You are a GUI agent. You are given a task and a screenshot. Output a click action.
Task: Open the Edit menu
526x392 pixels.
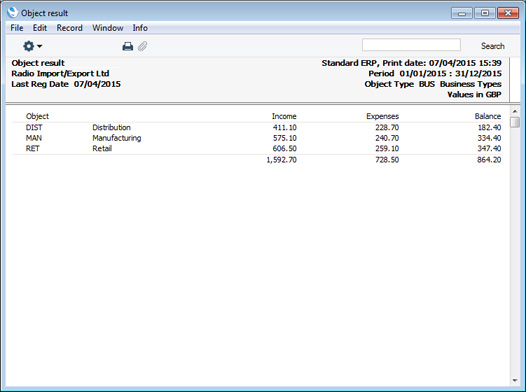pyautogui.click(x=40, y=28)
